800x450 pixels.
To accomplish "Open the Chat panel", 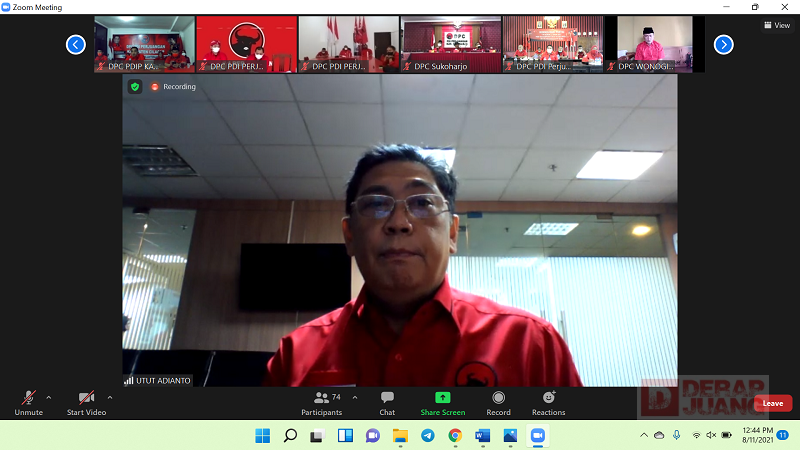I will click(387, 403).
